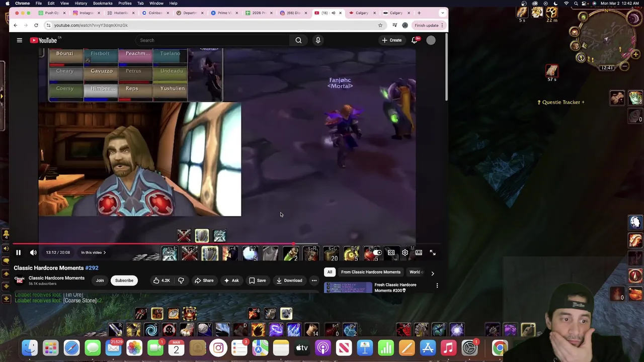Open Classic Hardcore Moments channel avatar
The image size is (644, 362).
click(x=19, y=280)
